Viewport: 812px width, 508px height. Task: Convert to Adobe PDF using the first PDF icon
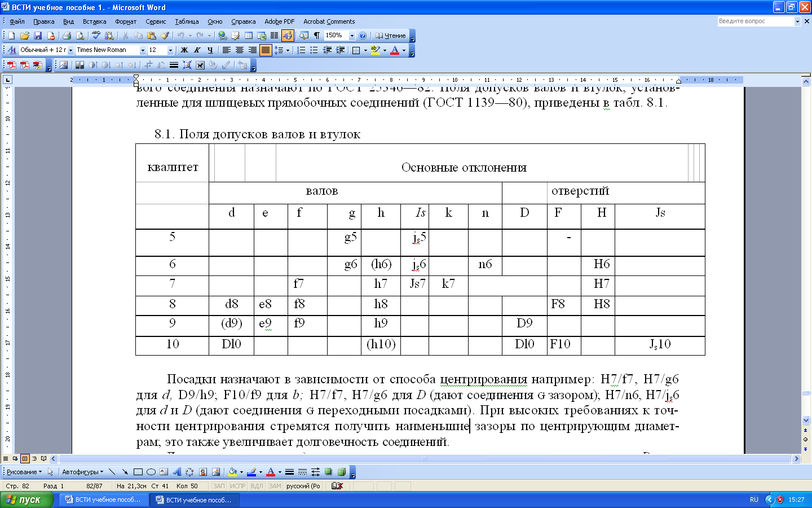tap(11, 65)
